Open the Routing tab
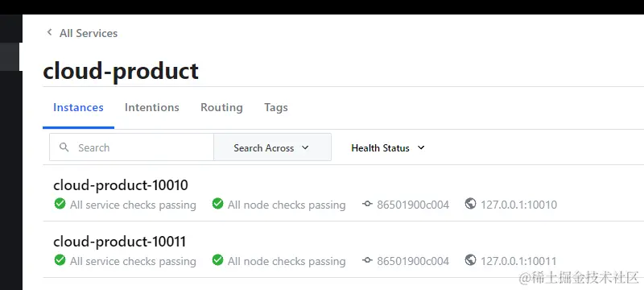 (x=222, y=108)
